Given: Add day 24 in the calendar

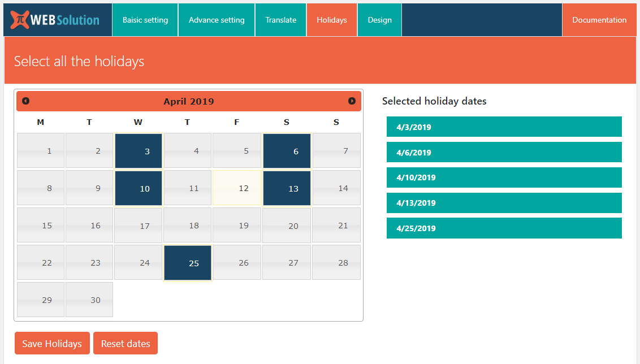Looking at the screenshot, I should pyautogui.click(x=139, y=262).
